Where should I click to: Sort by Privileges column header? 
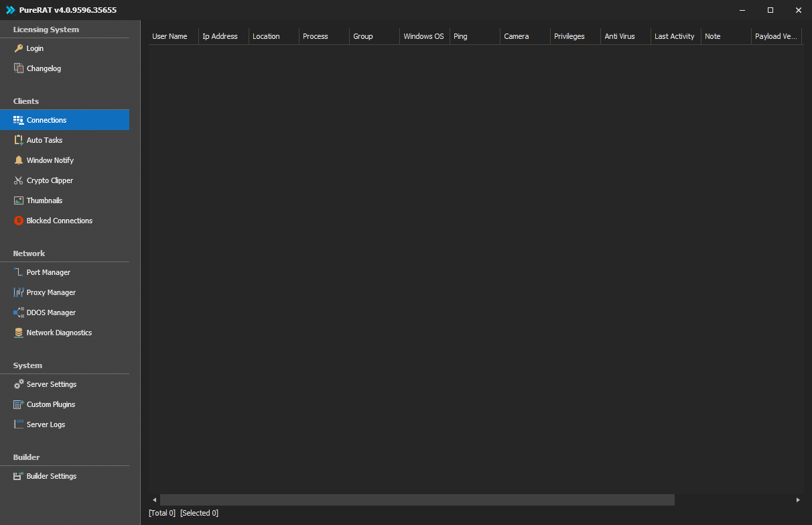[576, 36]
